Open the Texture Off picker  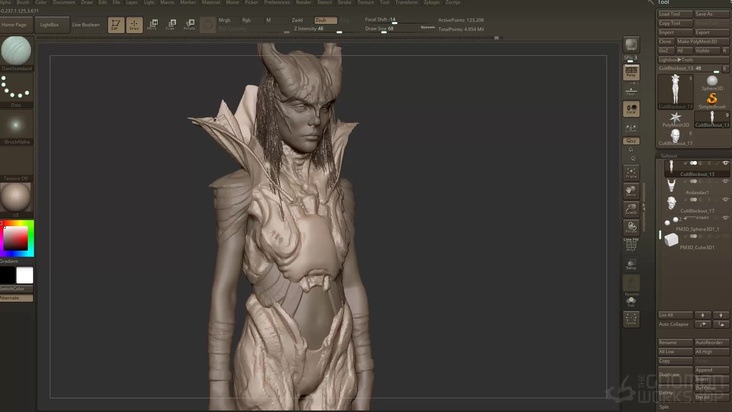click(16, 164)
